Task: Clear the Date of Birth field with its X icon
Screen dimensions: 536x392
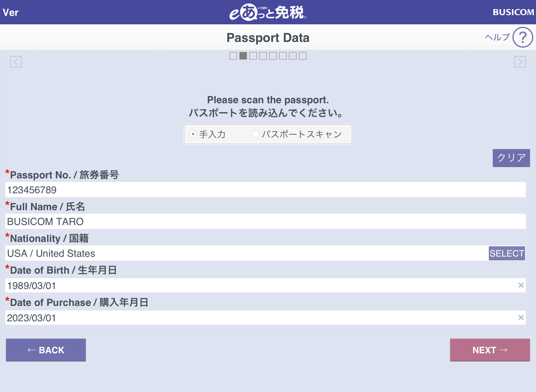Action: click(521, 285)
